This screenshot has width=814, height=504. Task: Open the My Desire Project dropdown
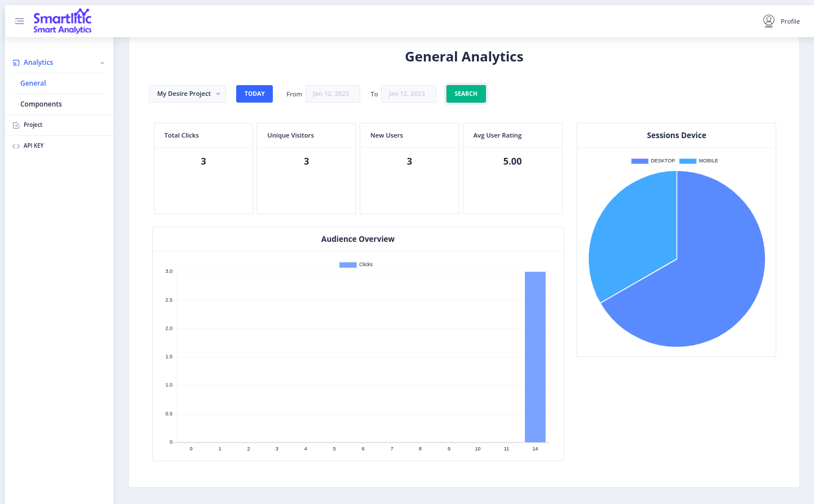(187, 94)
